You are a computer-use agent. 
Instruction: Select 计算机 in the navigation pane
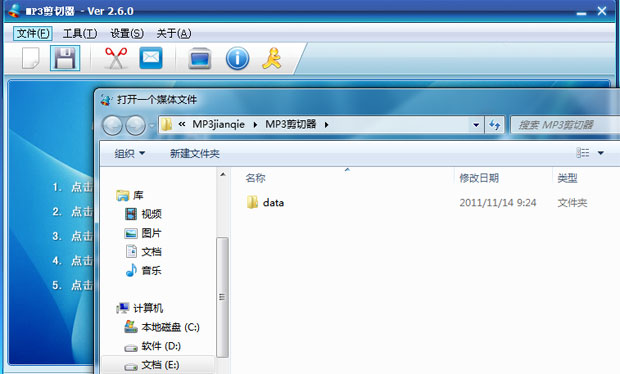(x=140, y=308)
